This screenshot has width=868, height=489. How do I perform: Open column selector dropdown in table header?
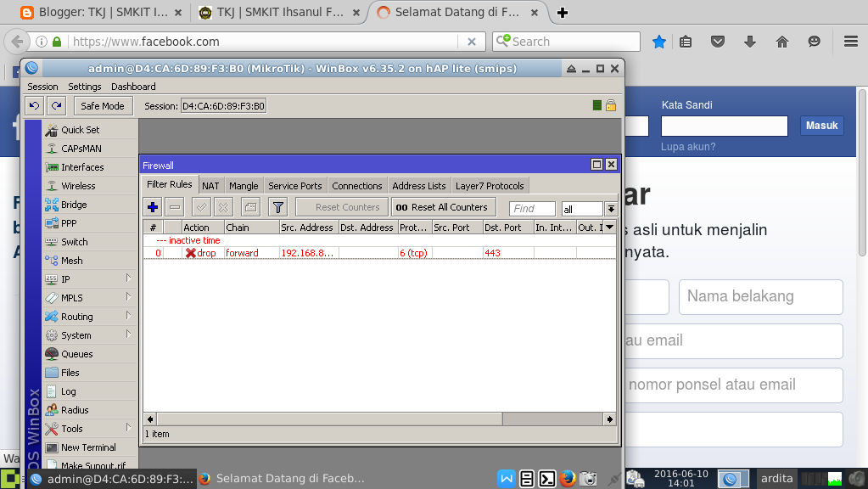click(x=609, y=227)
